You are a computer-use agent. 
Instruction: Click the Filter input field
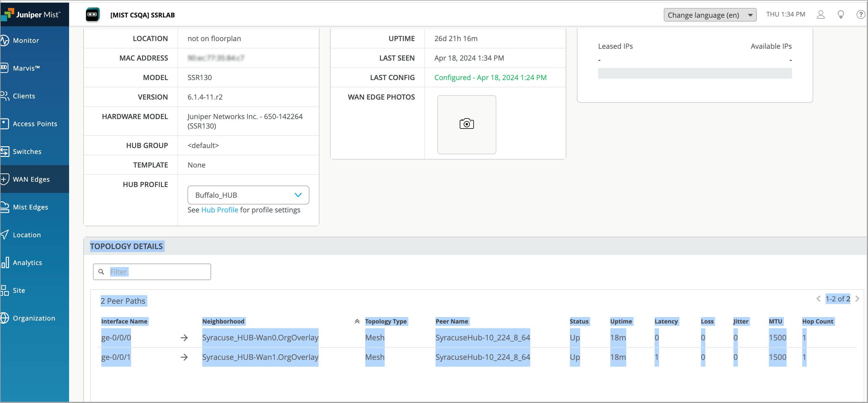(152, 272)
